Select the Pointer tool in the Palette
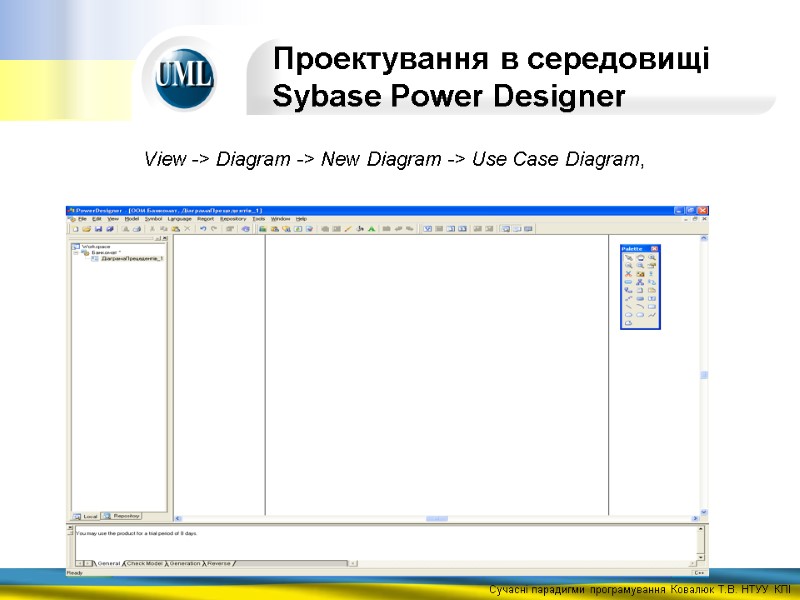Image resolution: width=800 pixels, height=600 pixels. [628, 257]
